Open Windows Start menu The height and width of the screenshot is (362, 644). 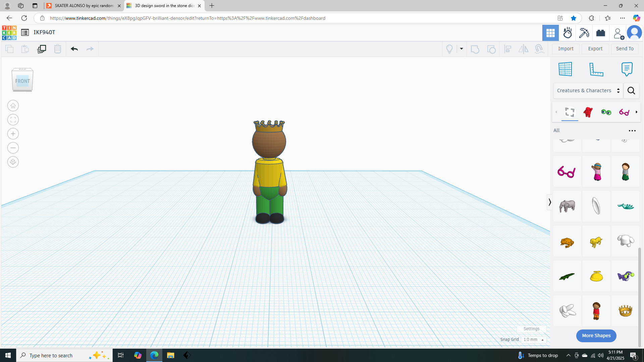pyautogui.click(x=8, y=355)
